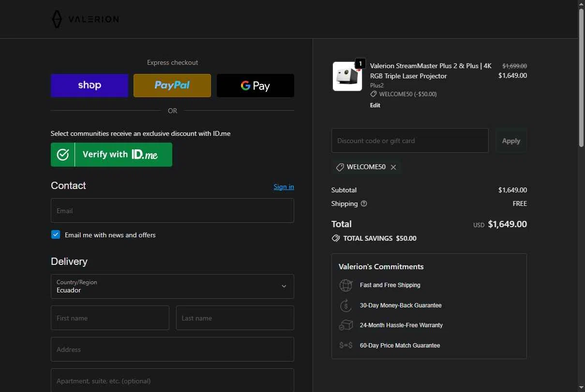Select the 30-Day Money-Back Guarantee icon
Image resolution: width=585 pixels, height=392 pixels.
coord(346,305)
